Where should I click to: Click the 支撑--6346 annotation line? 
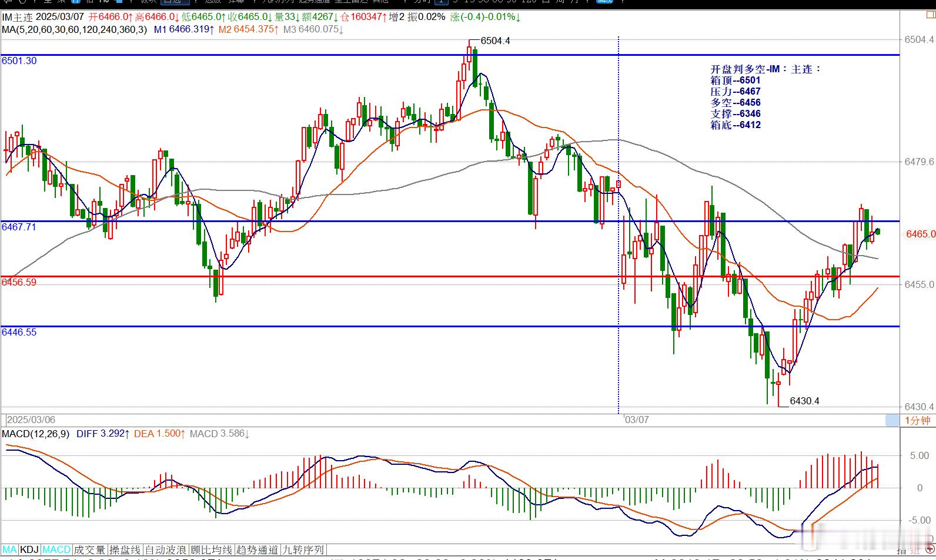tap(736, 113)
